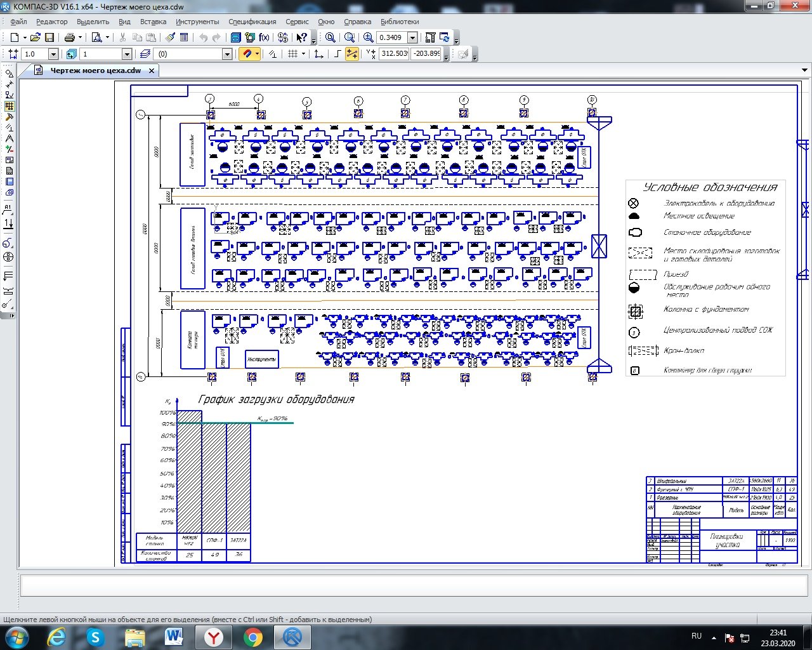Expand the layer (0) dropdown list
The image size is (812, 650).
coord(227,55)
